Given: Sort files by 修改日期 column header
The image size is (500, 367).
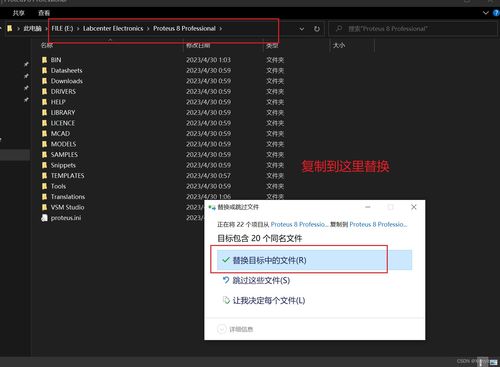Looking at the screenshot, I should (x=198, y=45).
